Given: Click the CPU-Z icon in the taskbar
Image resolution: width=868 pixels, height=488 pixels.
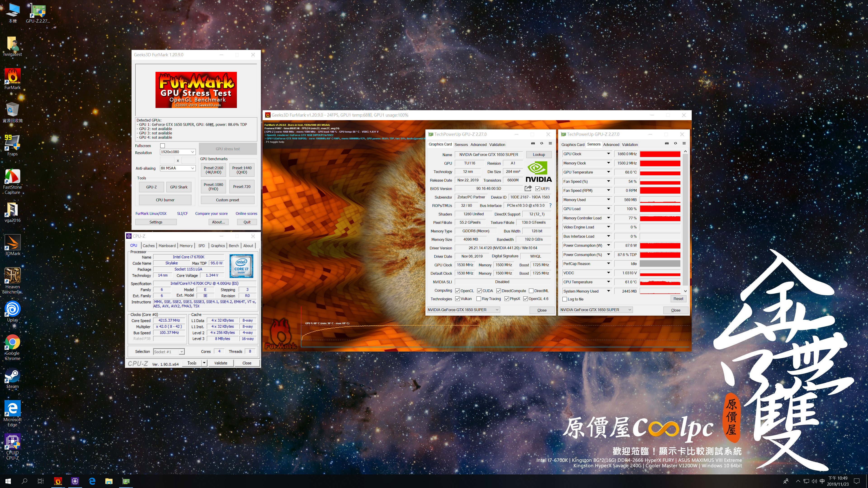Looking at the screenshot, I should tap(75, 481).
